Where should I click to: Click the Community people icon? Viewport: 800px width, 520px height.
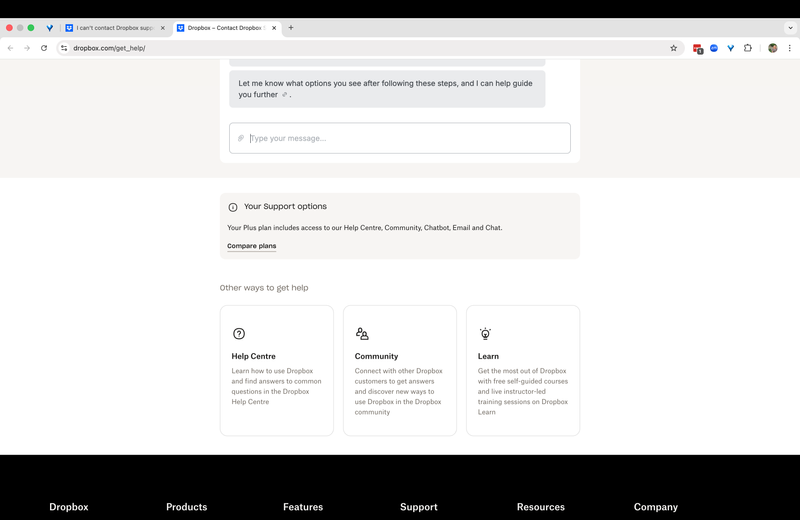362,334
